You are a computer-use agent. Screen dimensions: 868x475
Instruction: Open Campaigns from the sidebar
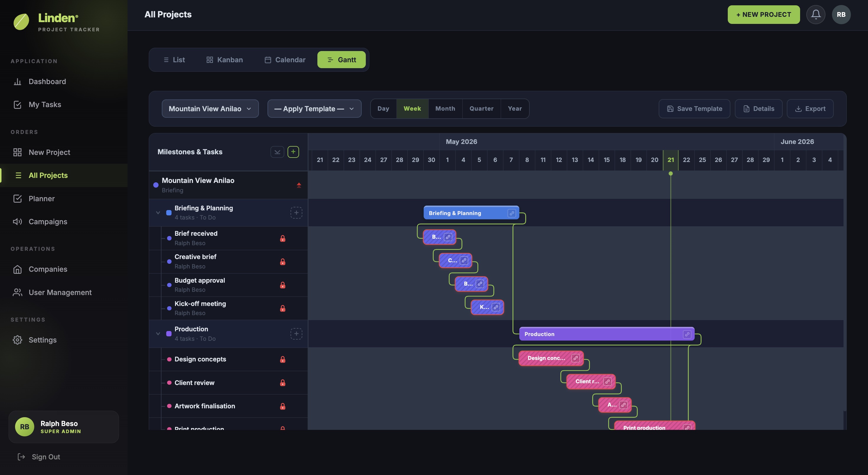[64, 222]
